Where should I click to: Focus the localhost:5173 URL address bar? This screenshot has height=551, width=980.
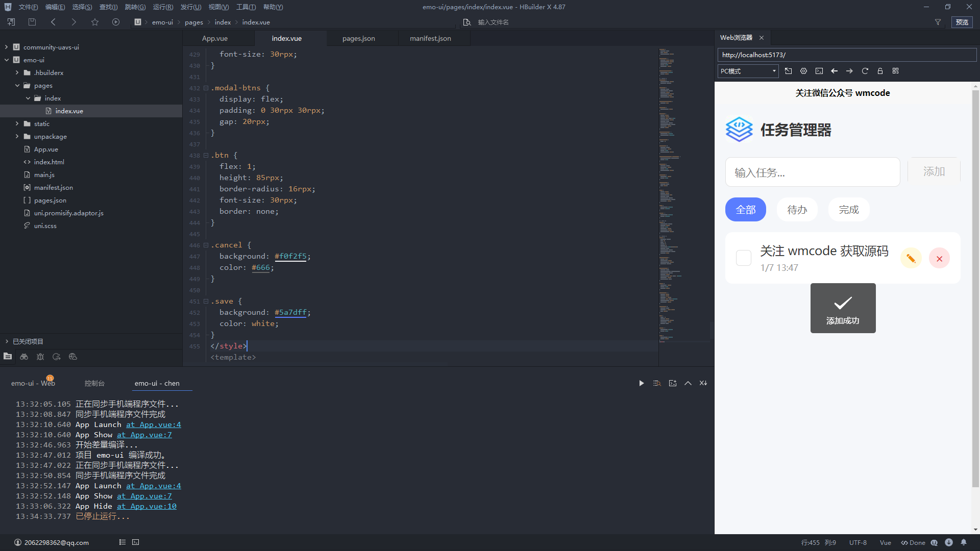click(x=847, y=55)
